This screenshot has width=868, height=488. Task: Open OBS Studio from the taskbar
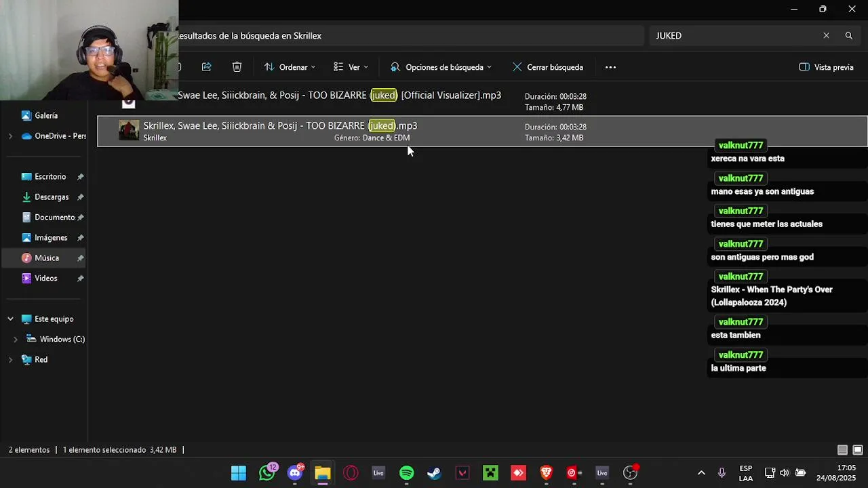coord(630,473)
